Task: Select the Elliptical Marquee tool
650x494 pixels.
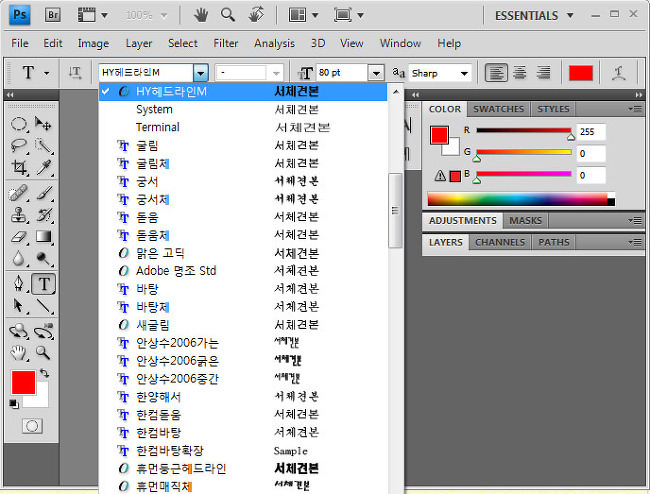Action: [x=19, y=124]
